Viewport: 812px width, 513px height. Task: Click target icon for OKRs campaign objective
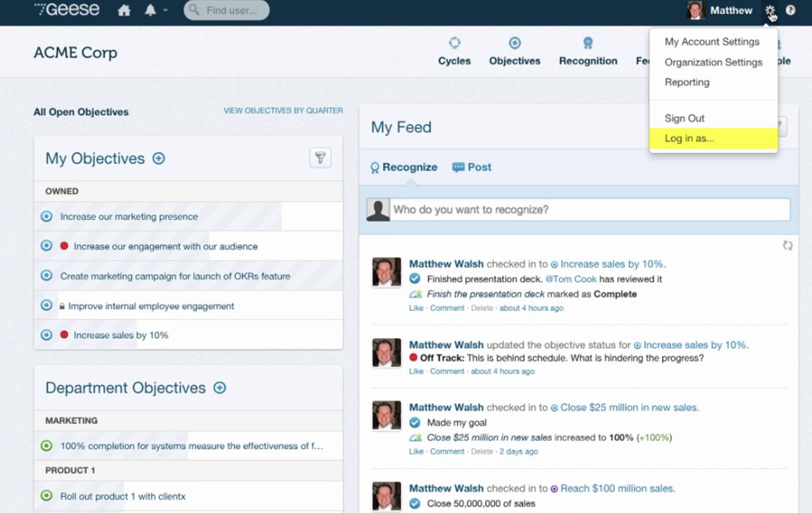(46, 275)
